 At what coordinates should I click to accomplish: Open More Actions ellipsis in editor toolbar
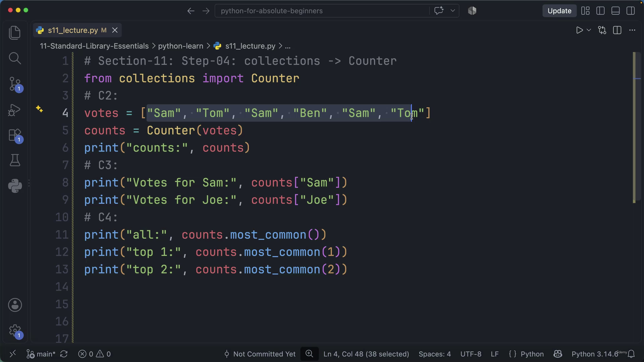[632, 30]
